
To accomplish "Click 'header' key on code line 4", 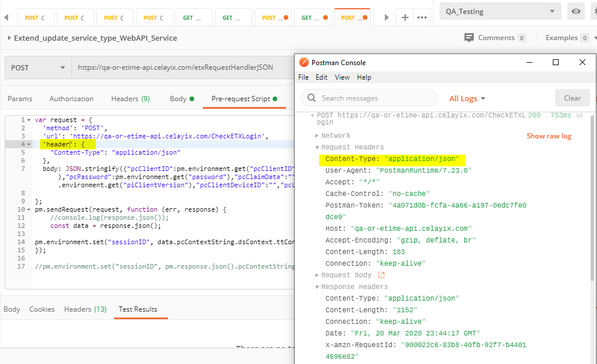I will 57,144.
